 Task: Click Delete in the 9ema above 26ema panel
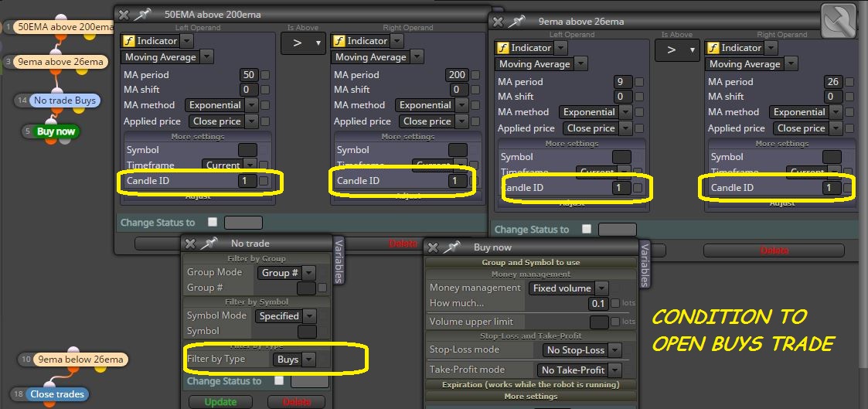click(774, 251)
